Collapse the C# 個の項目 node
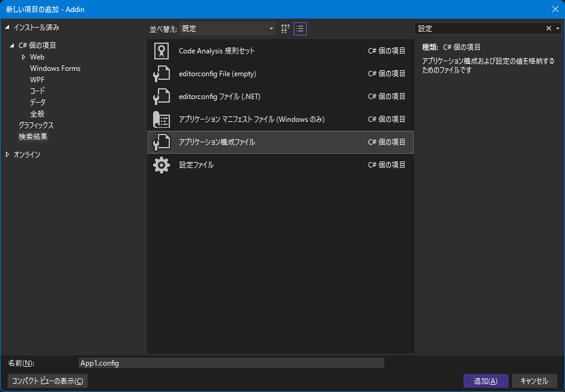The width and height of the screenshot is (565, 392). [12, 46]
